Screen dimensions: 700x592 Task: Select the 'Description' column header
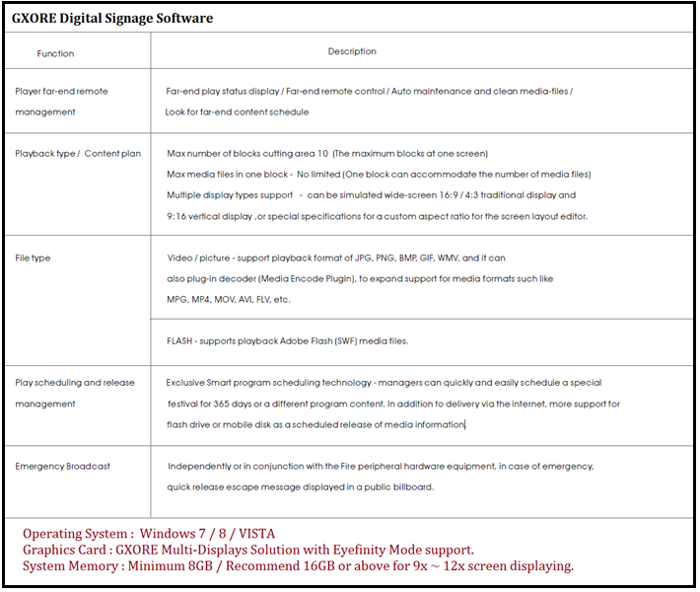click(x=352, y=51)
